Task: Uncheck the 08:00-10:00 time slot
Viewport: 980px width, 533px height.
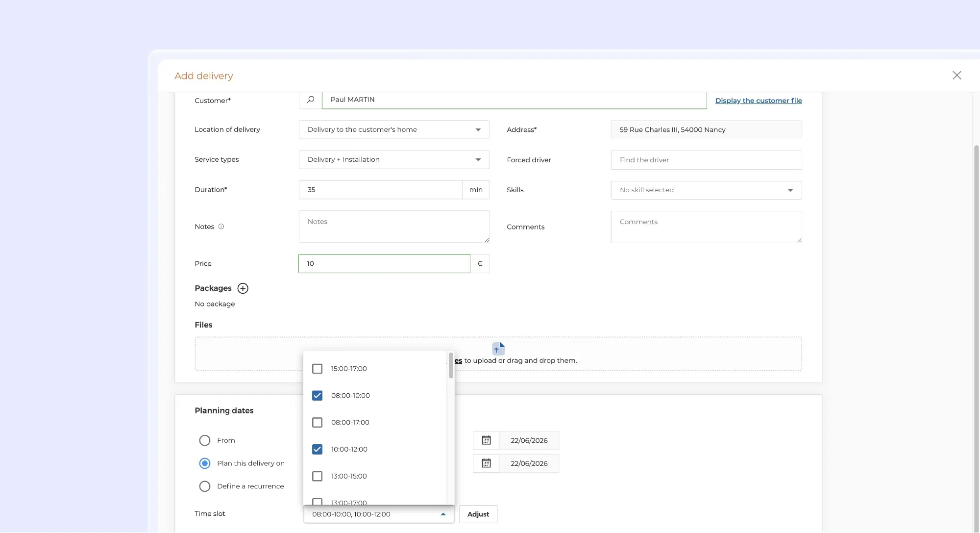Action: (x=317, y=396)
